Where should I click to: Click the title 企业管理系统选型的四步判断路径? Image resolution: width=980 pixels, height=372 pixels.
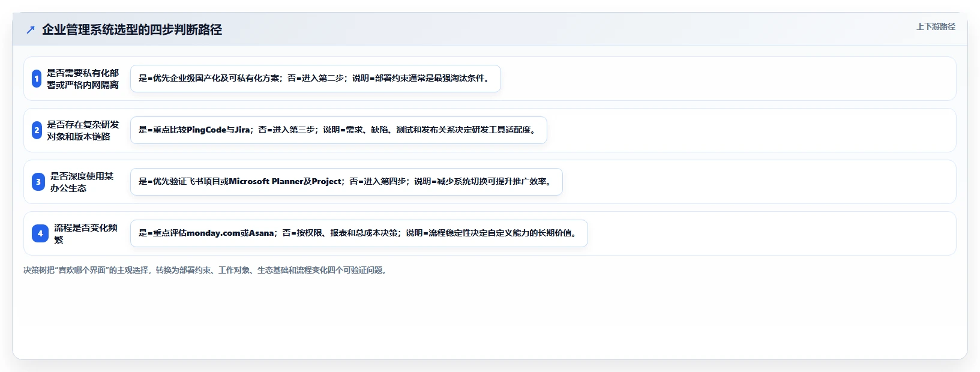(132, 29)
